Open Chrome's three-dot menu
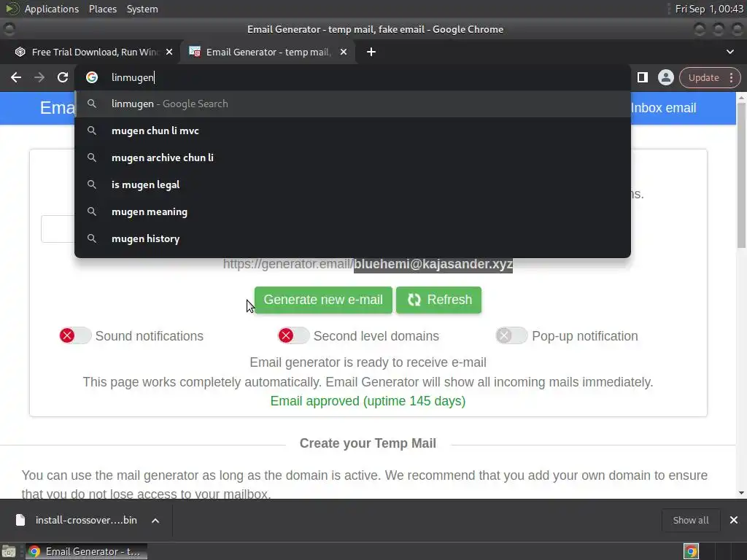Viewport: 747px width, 560px height. pos(731,77)
